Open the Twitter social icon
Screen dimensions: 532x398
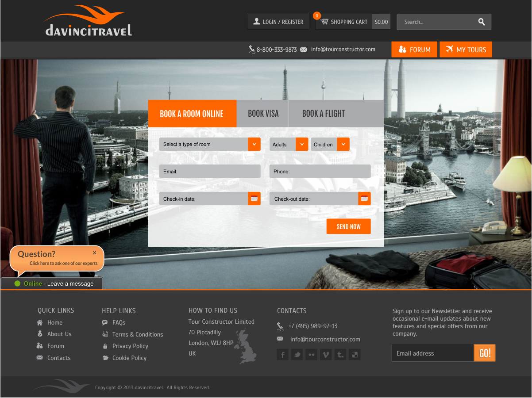point(297,355)
